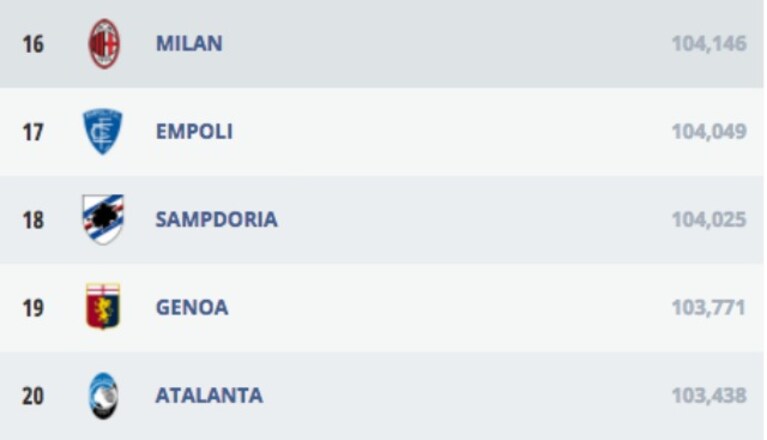Open the MILAN team link
This screenshot has width=767, height=440.
click(x=189, y=44)
